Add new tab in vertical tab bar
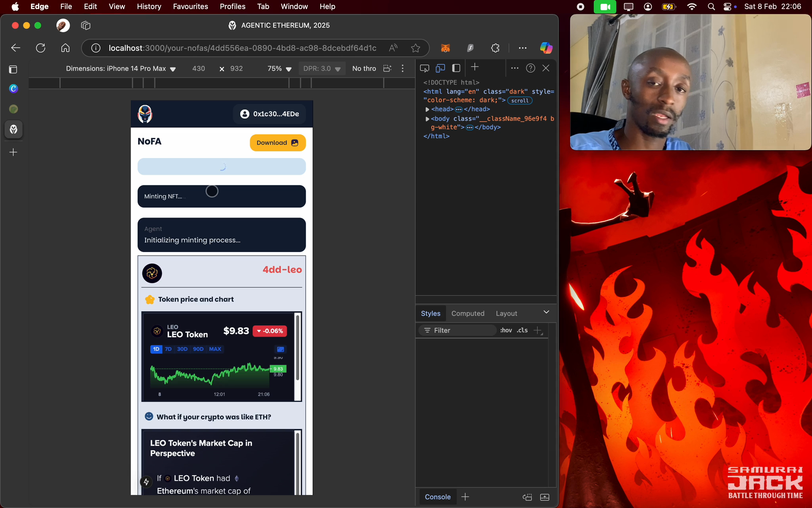Viewport: 812px width, 508px height. coord(13,152)
